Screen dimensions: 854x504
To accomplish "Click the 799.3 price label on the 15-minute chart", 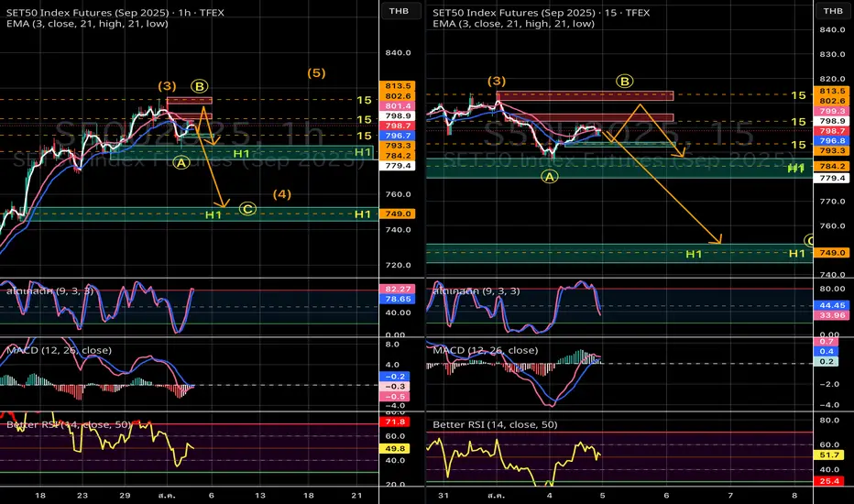I will (831, 111).
